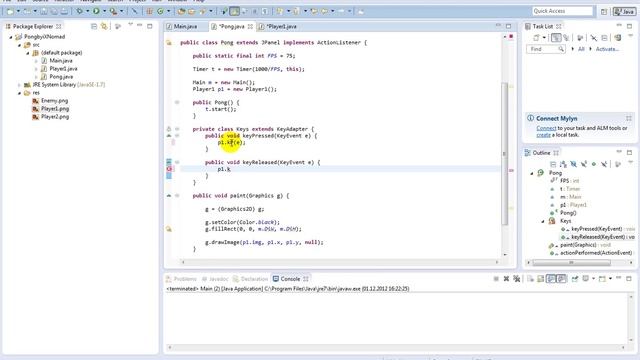The width and height of the screenshot is (640, 360).
Task: Select the Pong.java editor tab
Action: [232, 27]
